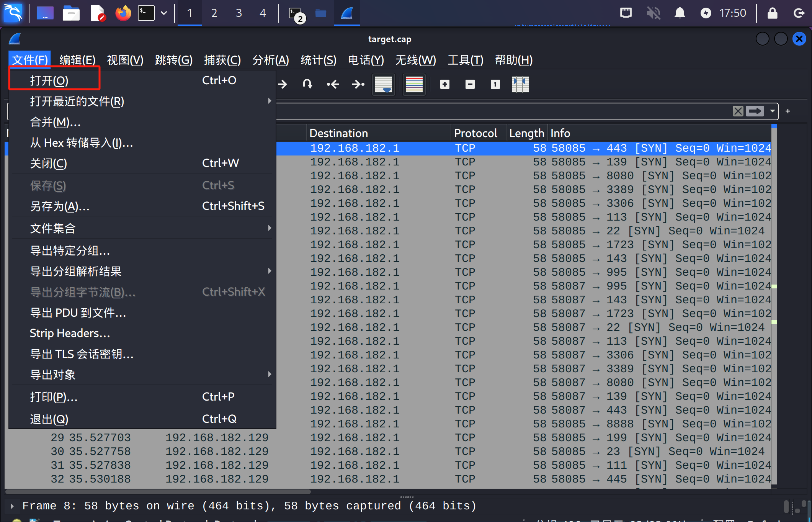The height and width of the screenshot is (522, 812).
Task: Open the display filter history dropdown
Action: (772, 111)
